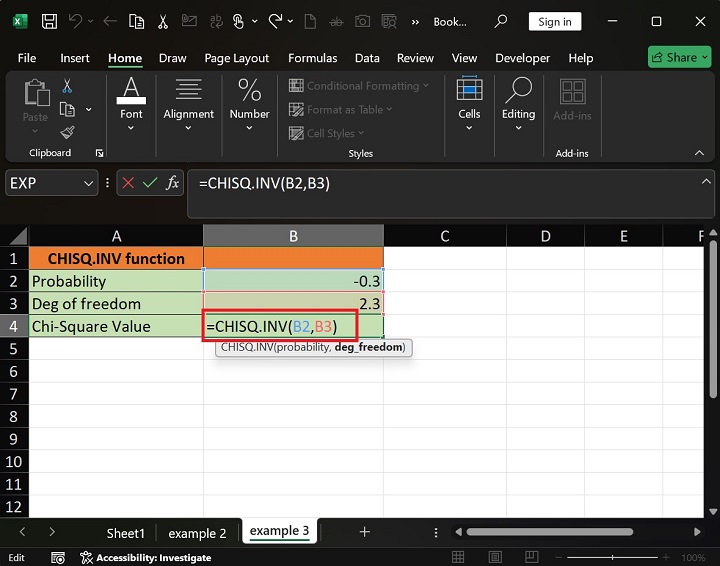720x566 pixels.
Task: Add a new sheet with plus button
Action: click(x=365, y=532)
